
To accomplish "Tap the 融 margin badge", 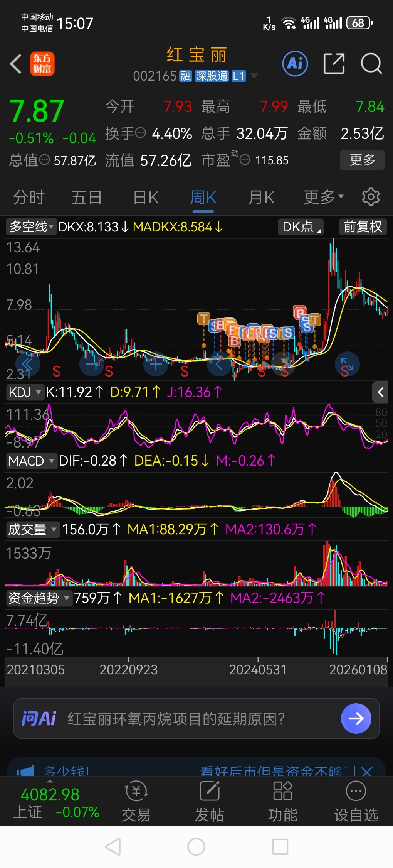I will click(186, 76).
